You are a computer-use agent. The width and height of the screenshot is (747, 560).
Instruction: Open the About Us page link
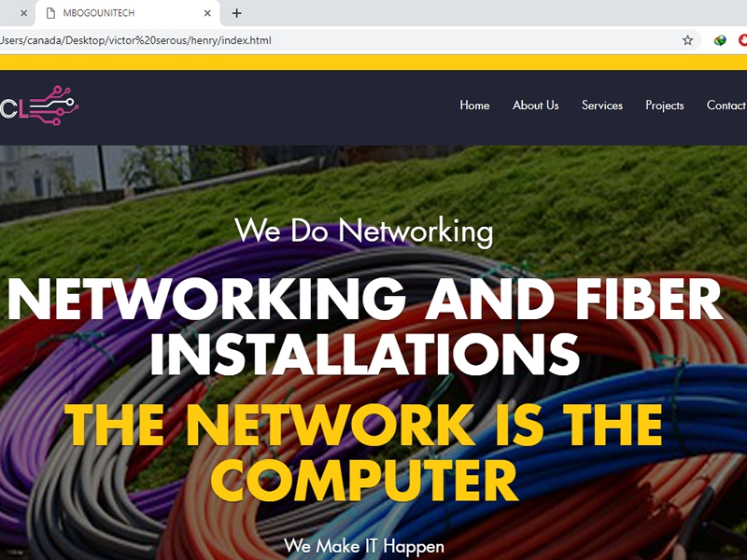(535, 105)
